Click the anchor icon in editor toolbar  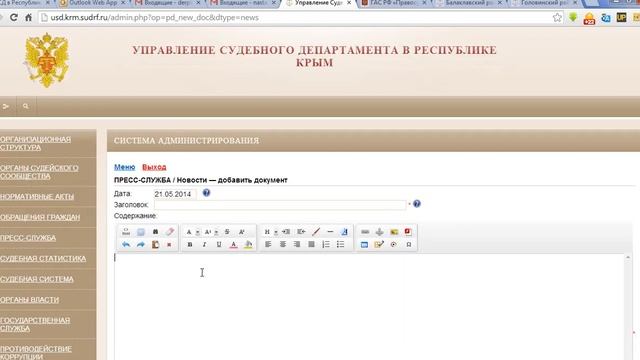(380, 232)
